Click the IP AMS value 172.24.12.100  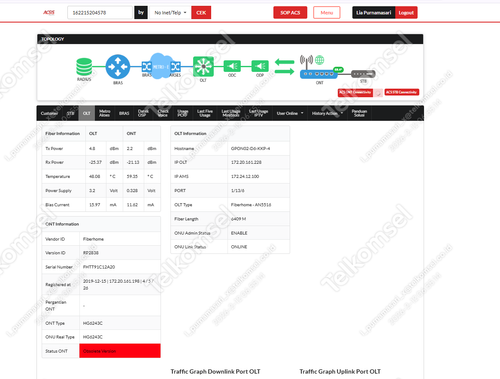coord(245,176)
